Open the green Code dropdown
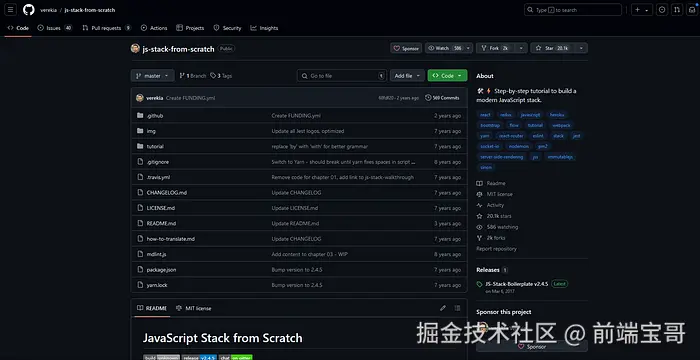The height and width of the screenshot is (360, 700). 447,76
